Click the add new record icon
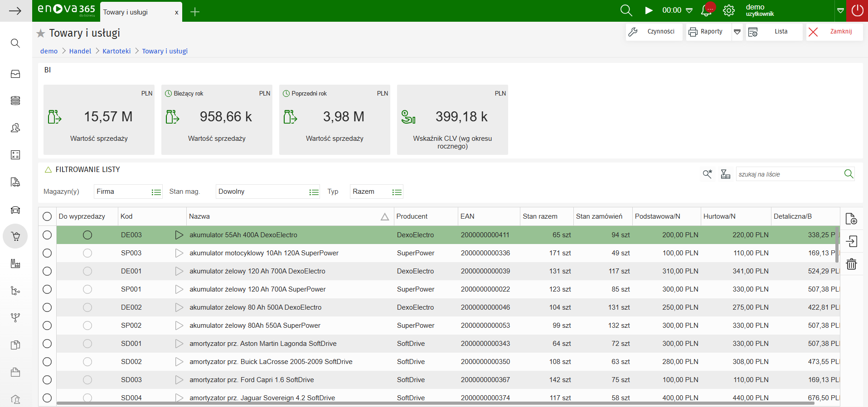 851,219
